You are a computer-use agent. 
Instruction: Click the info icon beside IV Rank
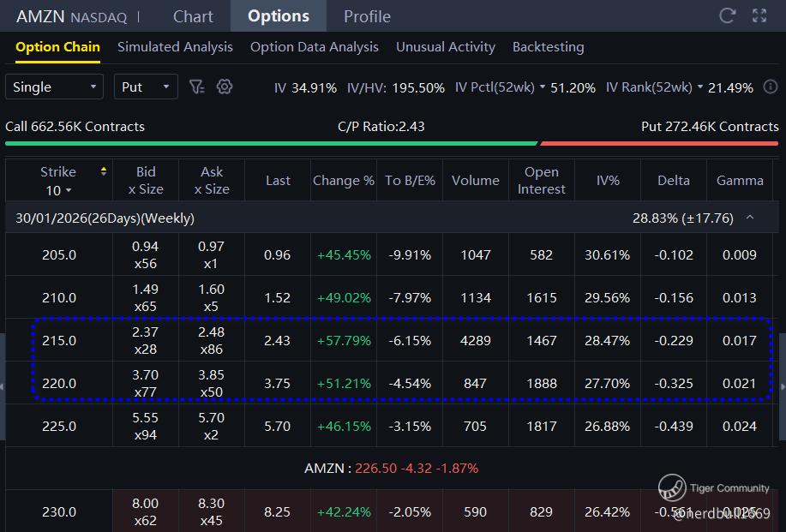[x=770, y=87]
